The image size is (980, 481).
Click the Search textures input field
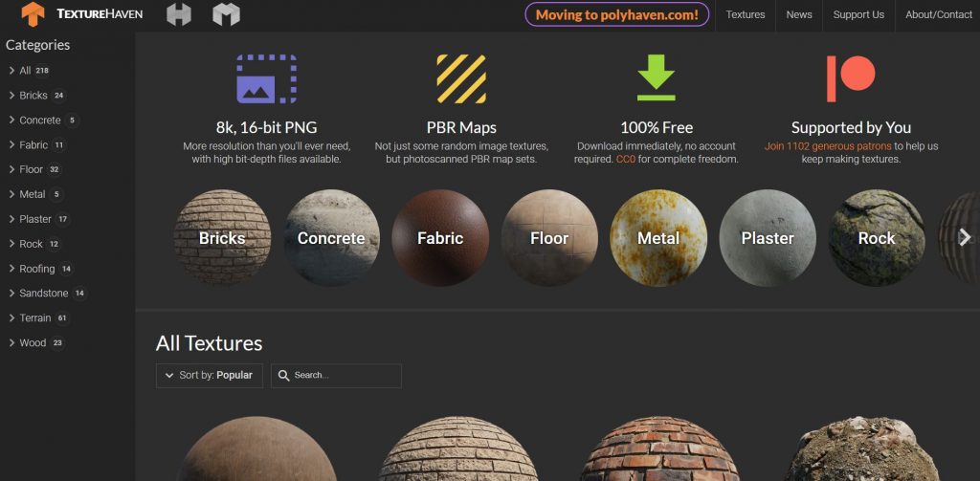336,376
